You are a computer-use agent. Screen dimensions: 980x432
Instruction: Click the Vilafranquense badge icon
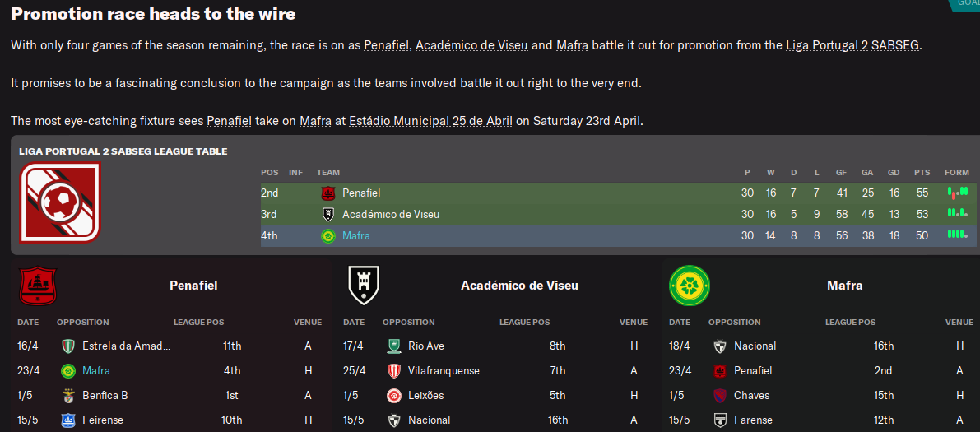pos(393,371)
